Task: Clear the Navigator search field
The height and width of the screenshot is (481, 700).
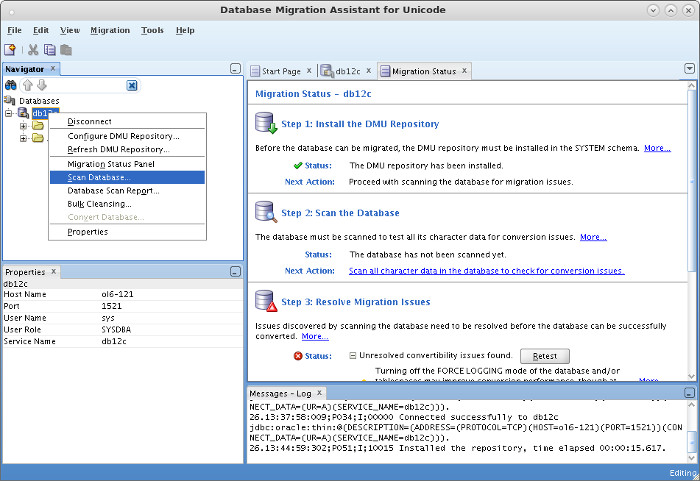Action: (132, 85)
